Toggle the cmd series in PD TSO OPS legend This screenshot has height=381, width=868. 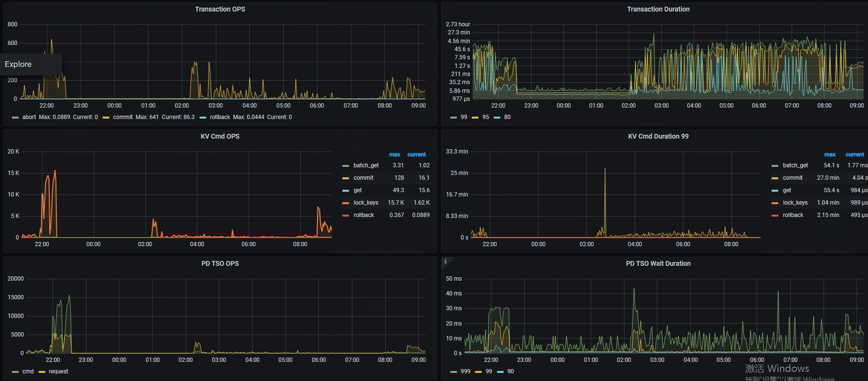point(28,371)
